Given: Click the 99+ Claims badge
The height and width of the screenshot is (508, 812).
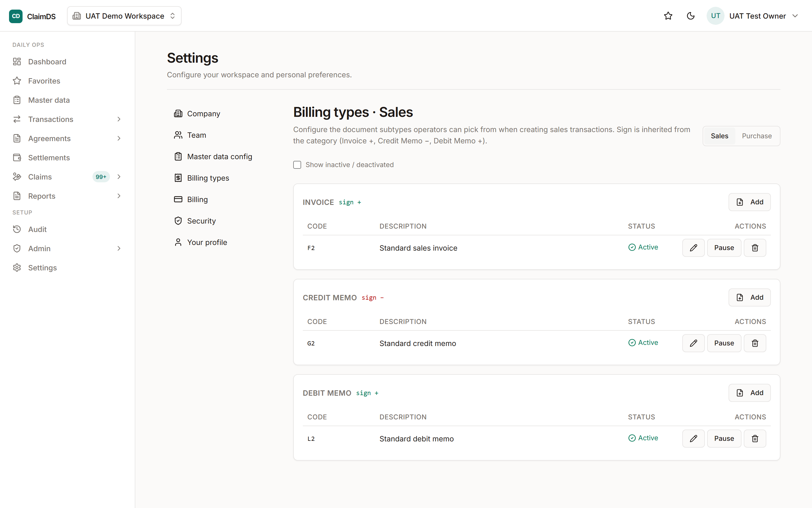Looking at the screenshot, I should (101, 177).
